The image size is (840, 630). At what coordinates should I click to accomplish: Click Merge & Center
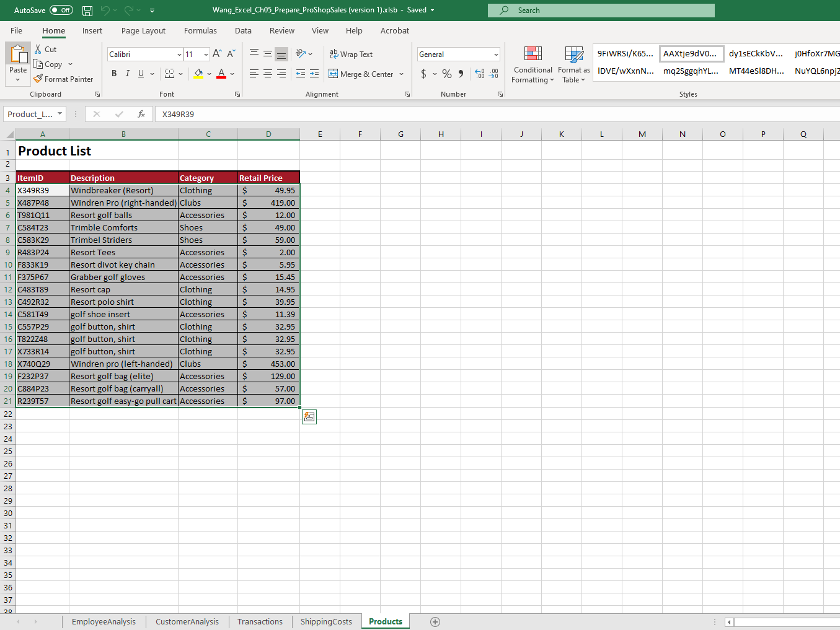(361, 74)
